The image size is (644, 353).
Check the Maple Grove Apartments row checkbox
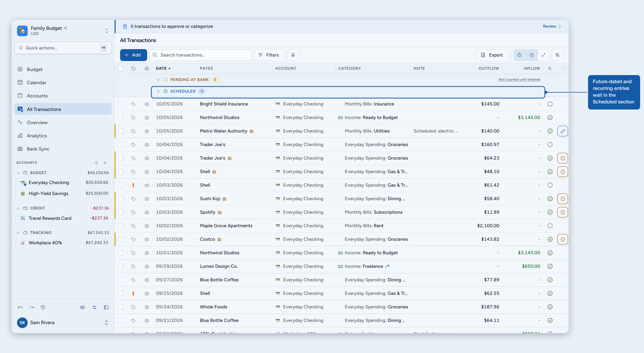pyautogui.click(x=120, y=226)
